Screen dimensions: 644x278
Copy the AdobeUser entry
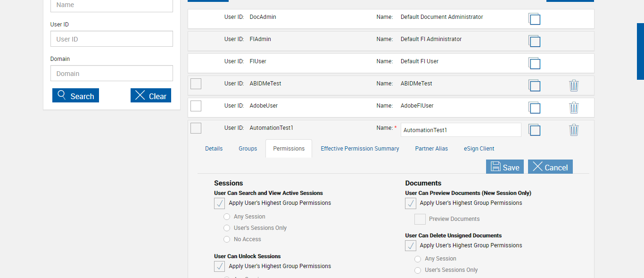(534, 108)
